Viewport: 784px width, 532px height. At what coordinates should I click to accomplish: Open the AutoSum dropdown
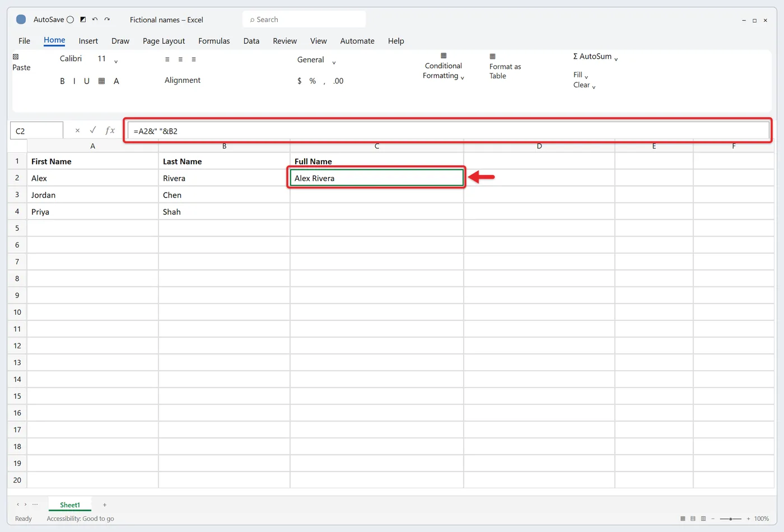616,58
